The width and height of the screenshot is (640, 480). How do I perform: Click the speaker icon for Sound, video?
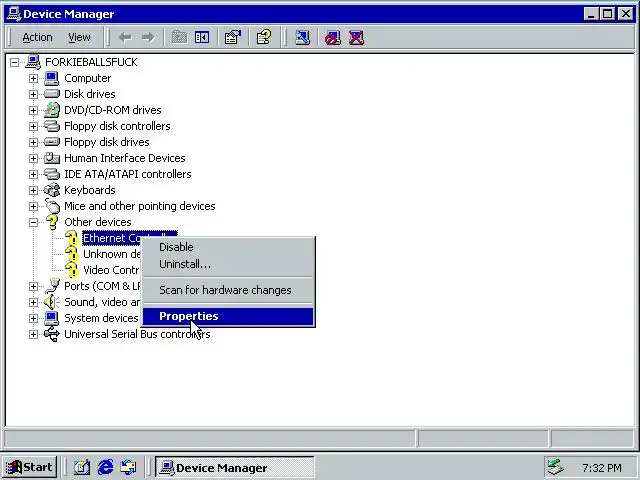tap(51, 302)
